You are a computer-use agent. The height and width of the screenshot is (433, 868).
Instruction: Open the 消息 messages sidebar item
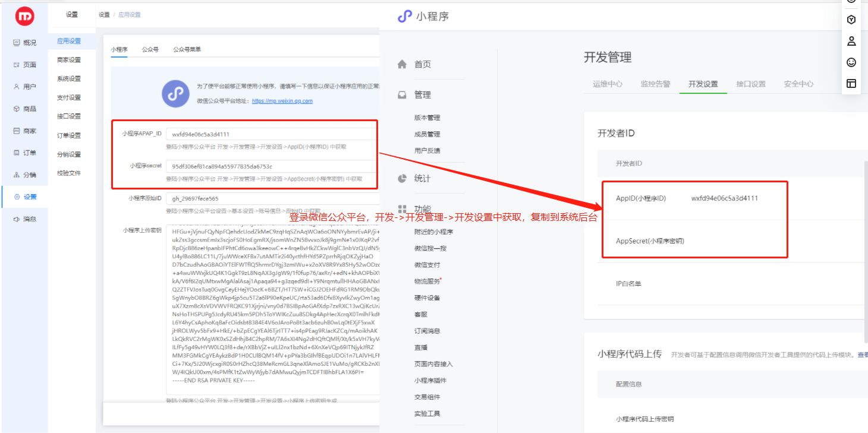point(24,219)
